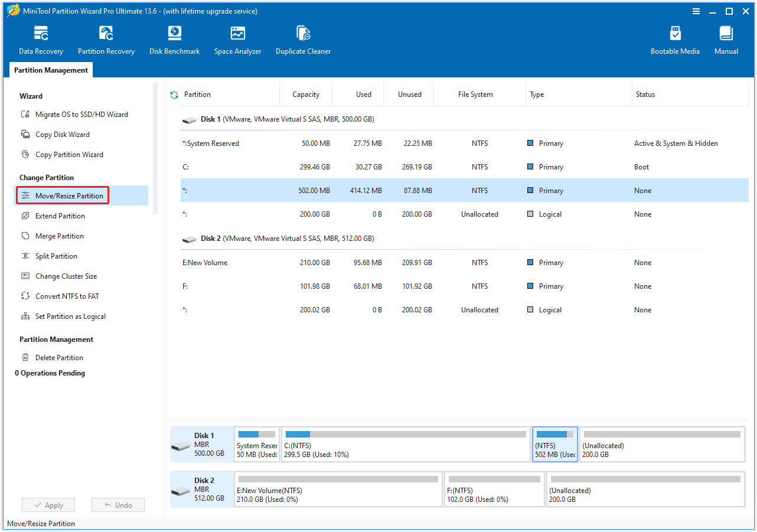Click the Copy Partition Wizard icon
The image size is (757, 532).
[x=25, y=155]
